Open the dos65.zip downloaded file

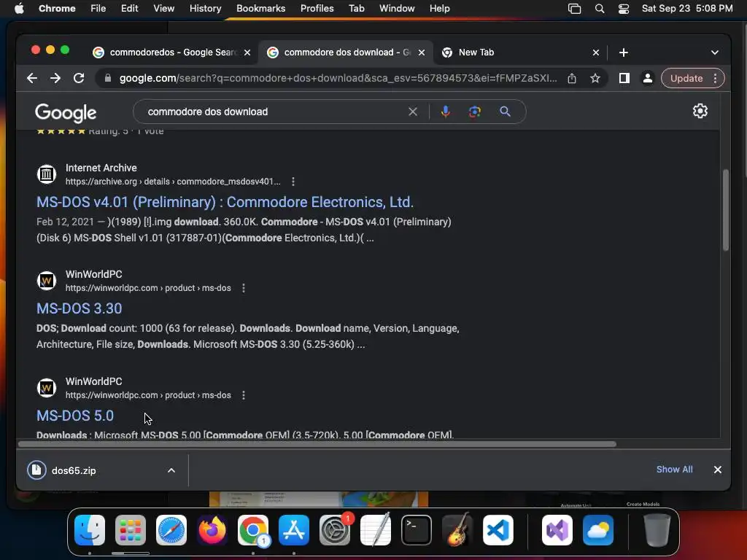click(74, 470)
